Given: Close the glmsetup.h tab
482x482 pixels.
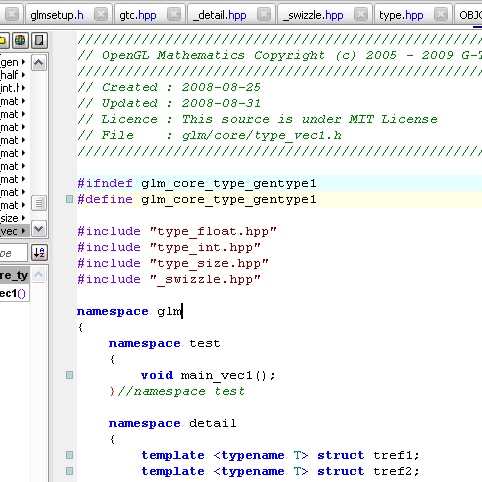Looking at the screenshot, I should point(101,14).
